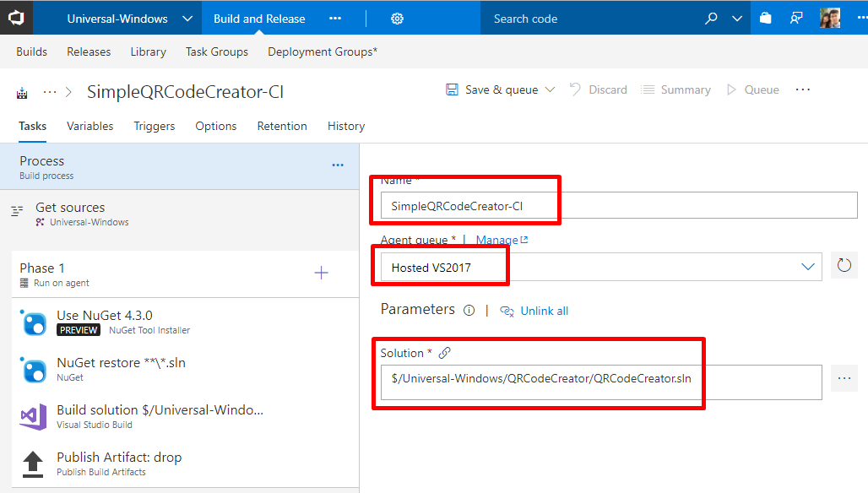Click the NuGet Tool Installer icon
Viewport: 868px width, 493px height.
tap(33, 322)
